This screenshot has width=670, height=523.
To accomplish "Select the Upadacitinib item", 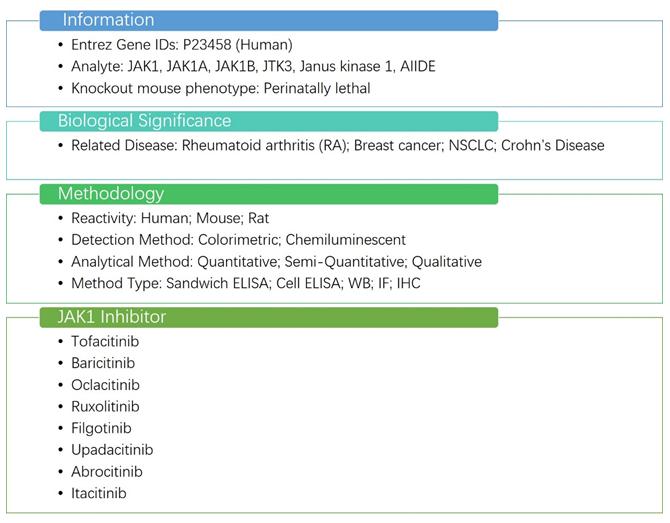I will [112, 450].
